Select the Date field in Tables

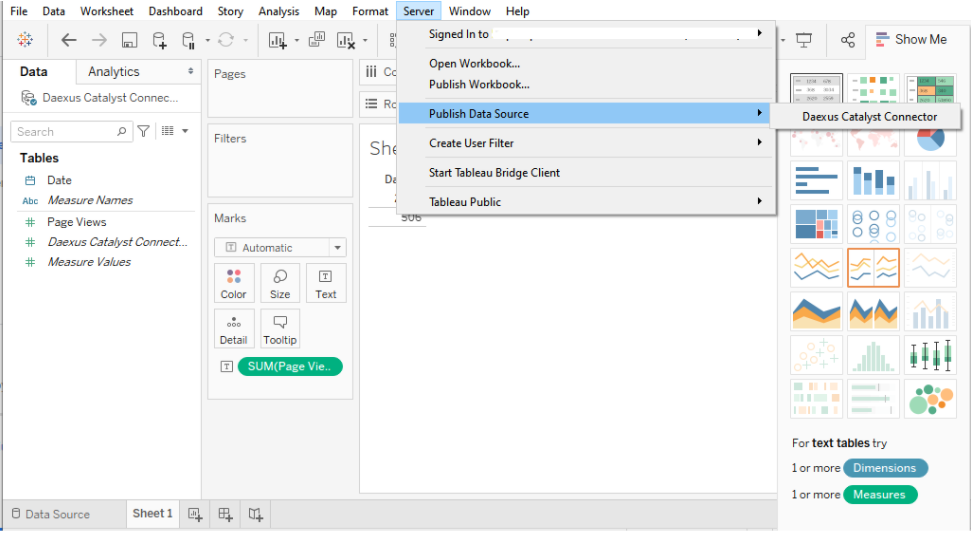[59, 180]
